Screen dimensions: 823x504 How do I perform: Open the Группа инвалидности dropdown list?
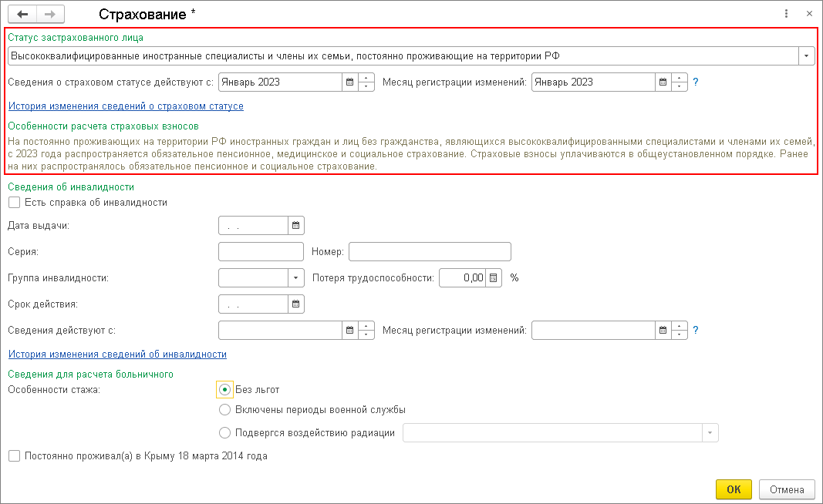296,277
